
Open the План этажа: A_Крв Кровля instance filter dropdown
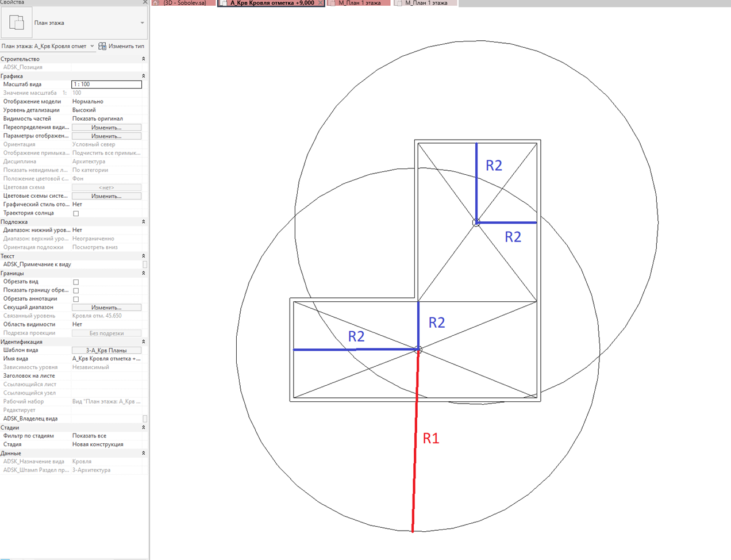(x=92, y=46)
